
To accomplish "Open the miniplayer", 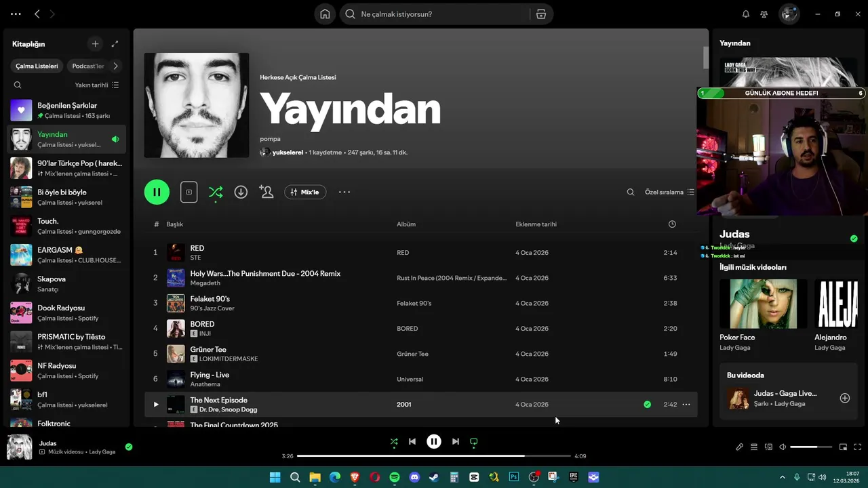I will (843, 447).
